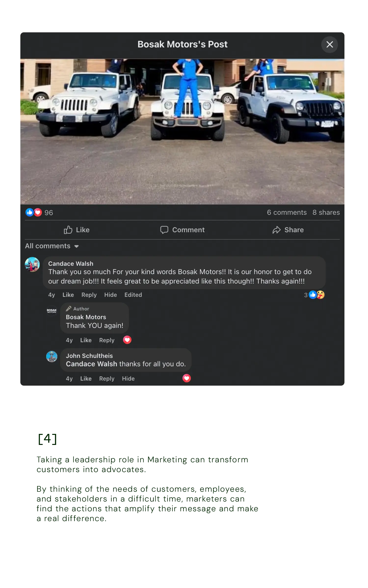Click the speech bubble Comment icon
The width and height of the screenshot is (368, 588).
click(164, 230)
